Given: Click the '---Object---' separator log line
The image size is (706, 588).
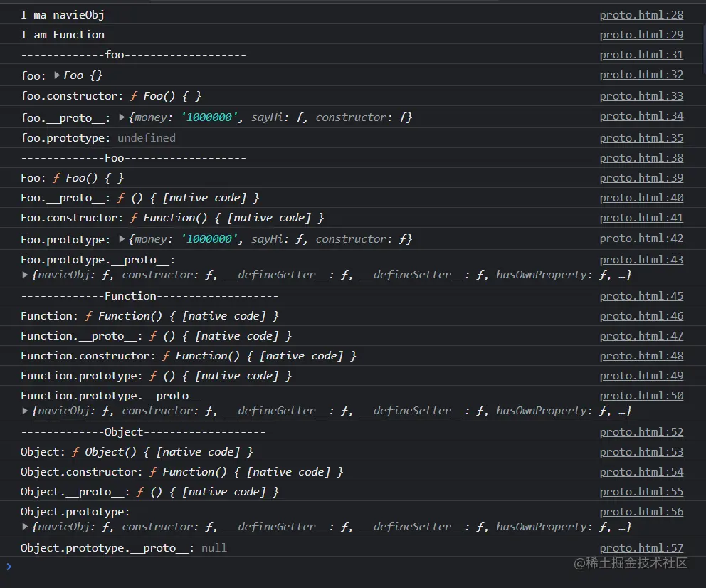Looking at the screenshot, I should click(x=143, y=432).
